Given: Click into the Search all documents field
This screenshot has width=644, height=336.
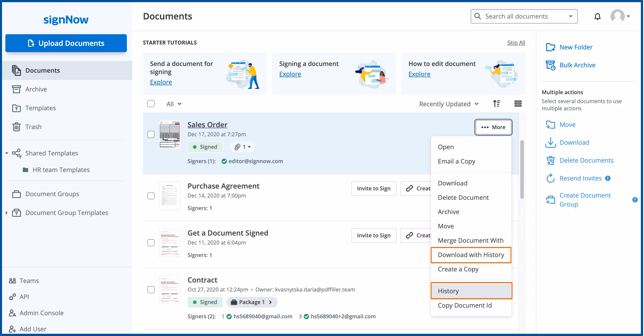Looking at the screenshot, I should [x=524, y=17].
